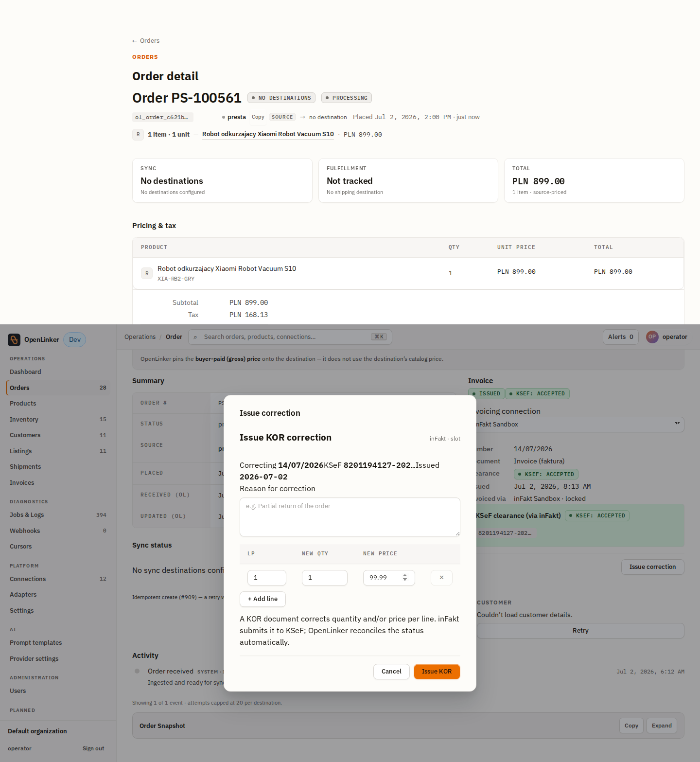This screenshot has width=700, height=762.
Task: Click the Reason for correction textarea
Action: (350, 517)
